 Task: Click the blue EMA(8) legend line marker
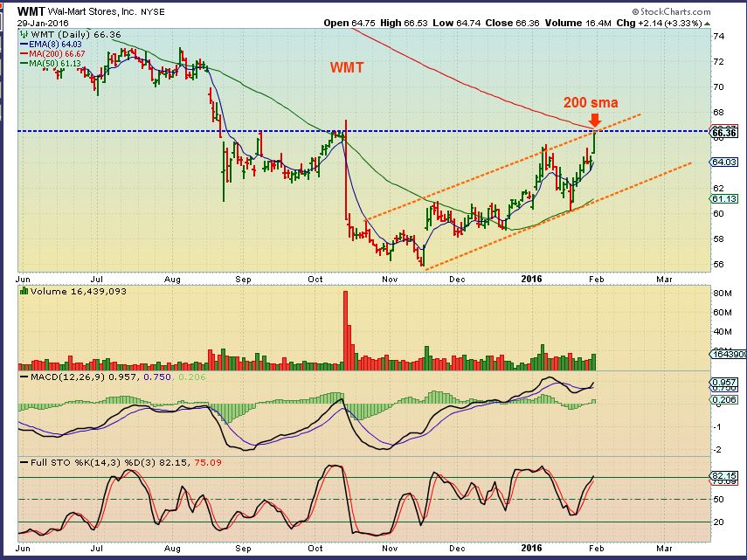(x=24, y=45)
